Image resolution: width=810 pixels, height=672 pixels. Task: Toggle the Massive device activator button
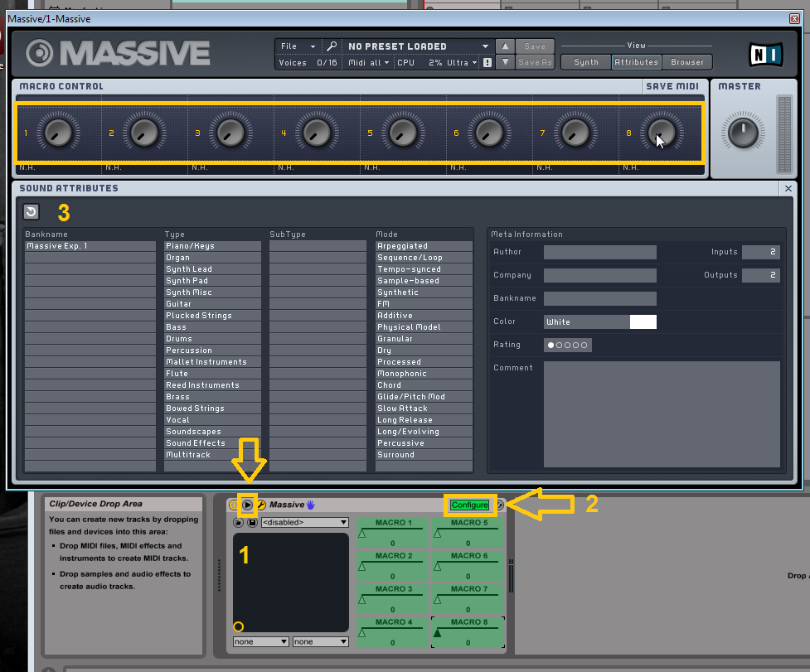click(233, 505)
